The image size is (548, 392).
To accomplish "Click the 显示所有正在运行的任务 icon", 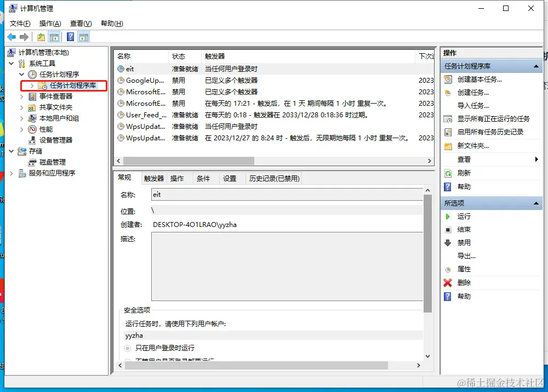I will (x=448, y=119).
